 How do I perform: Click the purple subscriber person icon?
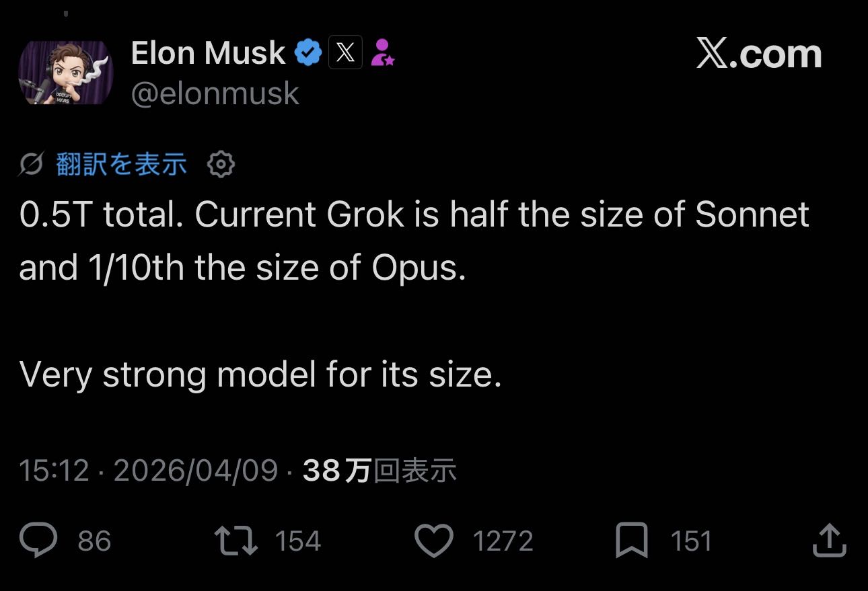(382, 53)
